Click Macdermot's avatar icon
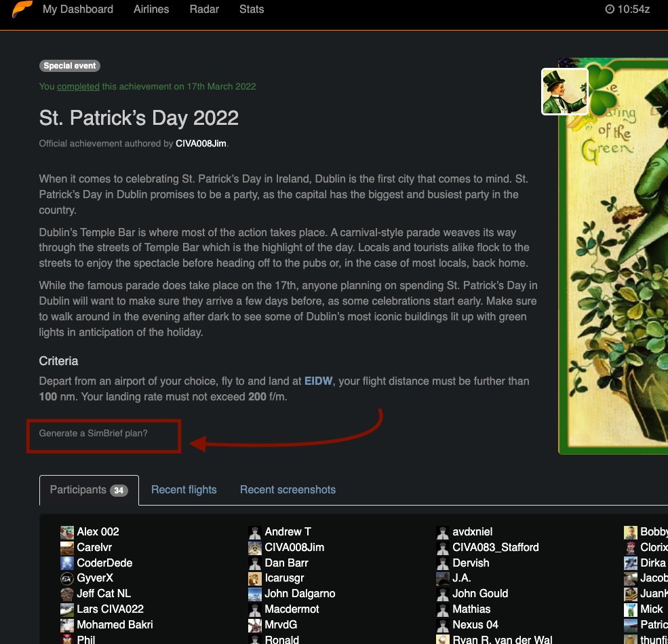Screen dimensions: 668x644 255,609
